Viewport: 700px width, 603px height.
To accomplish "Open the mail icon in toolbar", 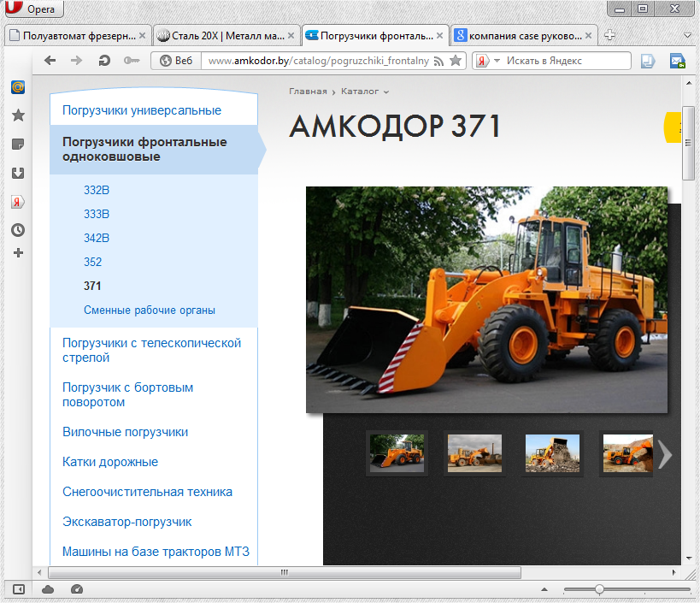I will 677,61.
